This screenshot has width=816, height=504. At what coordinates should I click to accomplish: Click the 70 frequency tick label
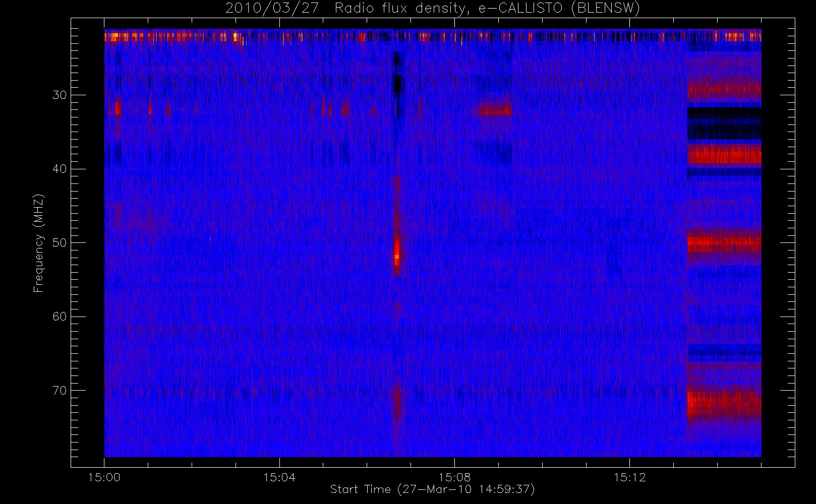pos(60,390)
